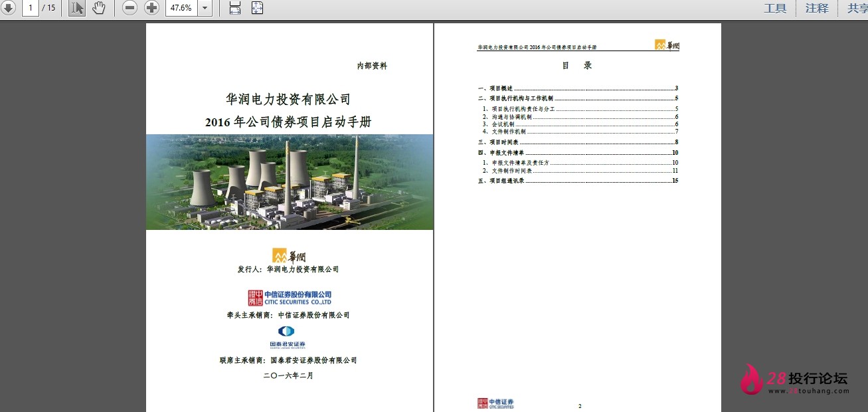The width and height of the screenshot is (868, 412).
Task: Click the page two header title text
Action: (537, 48)
